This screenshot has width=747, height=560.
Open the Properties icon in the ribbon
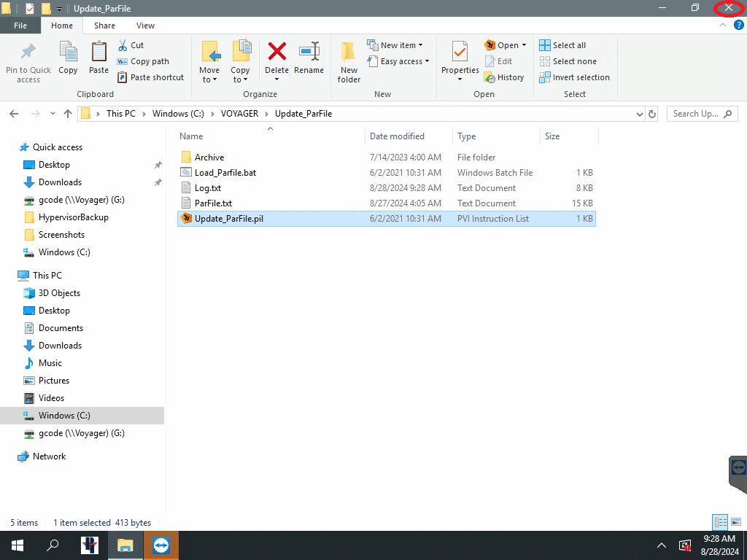[460, 58]
